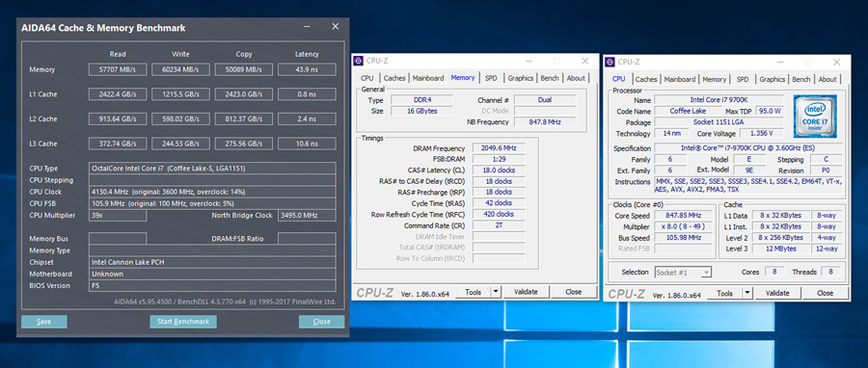Switch to CPU tab in CPU-Z Memory window
This screenshot has height=368, width=868.
coord(367,78)
